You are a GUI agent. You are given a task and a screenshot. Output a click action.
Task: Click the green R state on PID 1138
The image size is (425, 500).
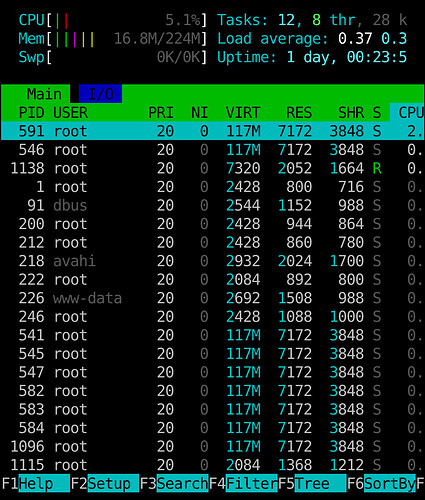(x=377, y=168)
